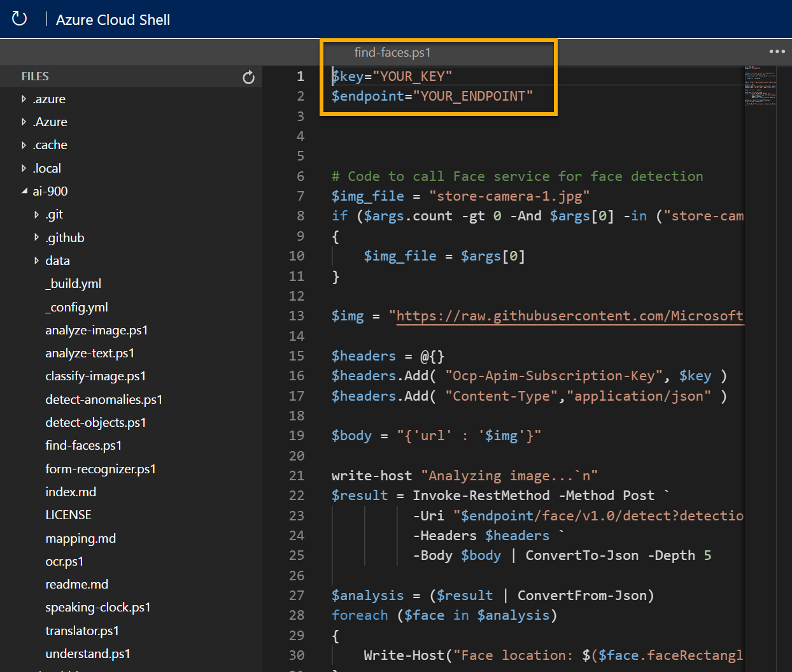Expand the .Azure folder arrow
Image resolution: width=792 pixels, height=672 pixels.
click(24, 122)
